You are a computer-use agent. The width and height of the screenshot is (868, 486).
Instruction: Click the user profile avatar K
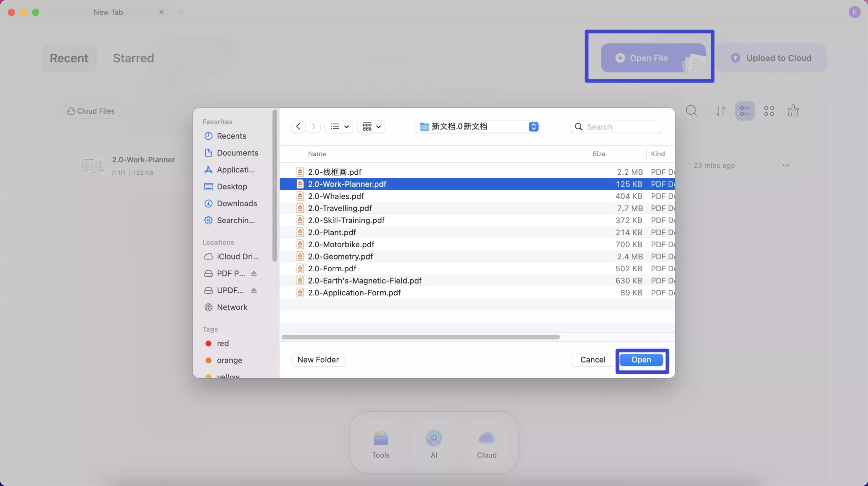click(854, 12)
